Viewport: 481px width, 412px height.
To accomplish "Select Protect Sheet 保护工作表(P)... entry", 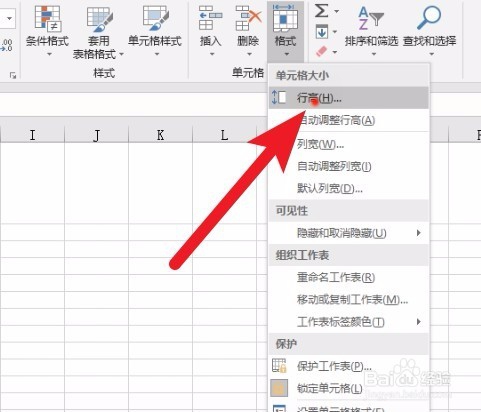I will [x=349, y=366].
